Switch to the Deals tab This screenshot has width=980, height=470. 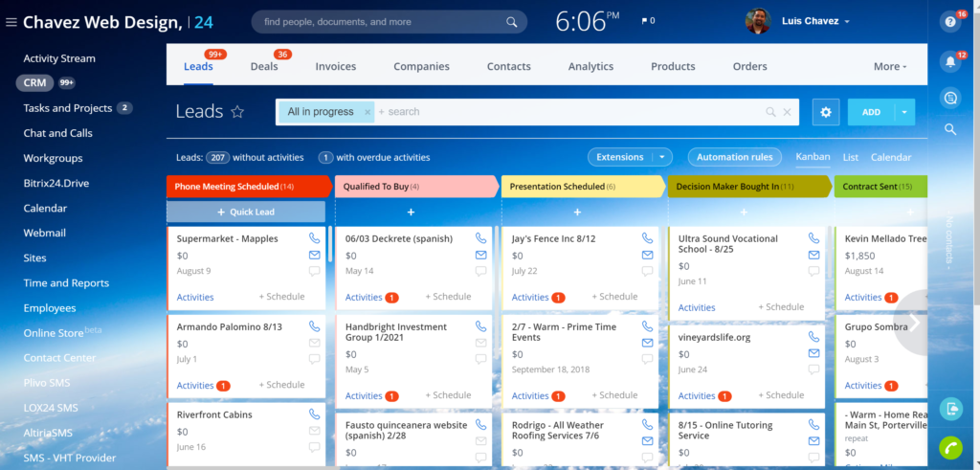tap(264, 66)
